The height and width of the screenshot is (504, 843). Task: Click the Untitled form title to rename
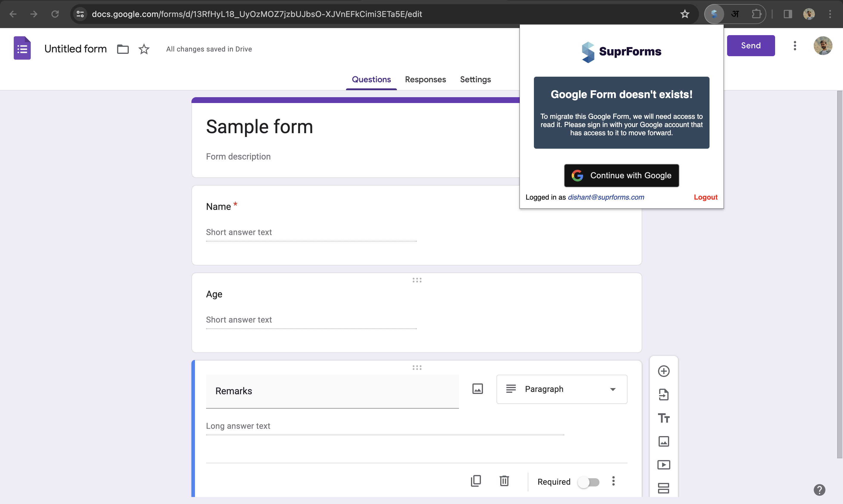click(76, 49)
